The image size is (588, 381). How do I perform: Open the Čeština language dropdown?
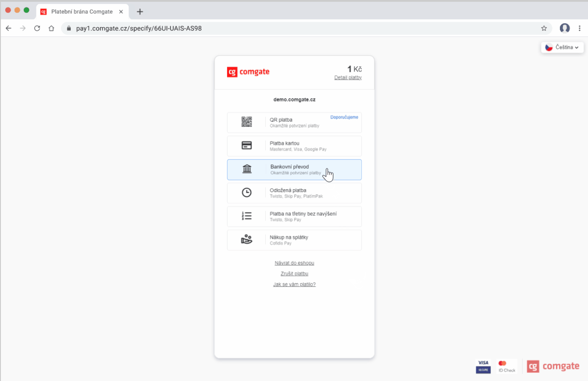(x=562, y=47)
